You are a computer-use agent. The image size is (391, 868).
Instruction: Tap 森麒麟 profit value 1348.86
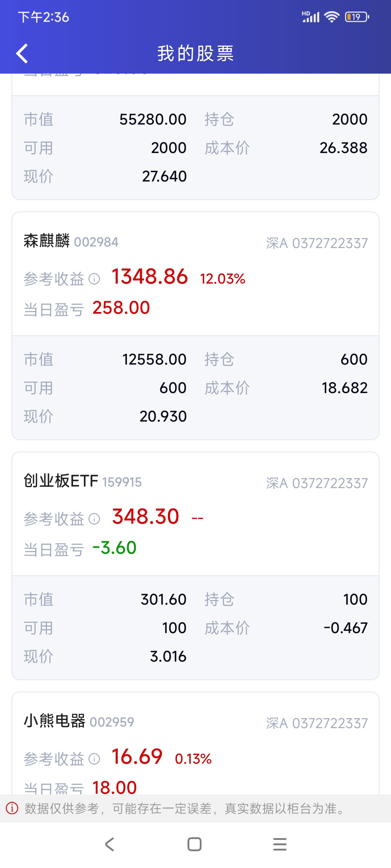point(149,277)
